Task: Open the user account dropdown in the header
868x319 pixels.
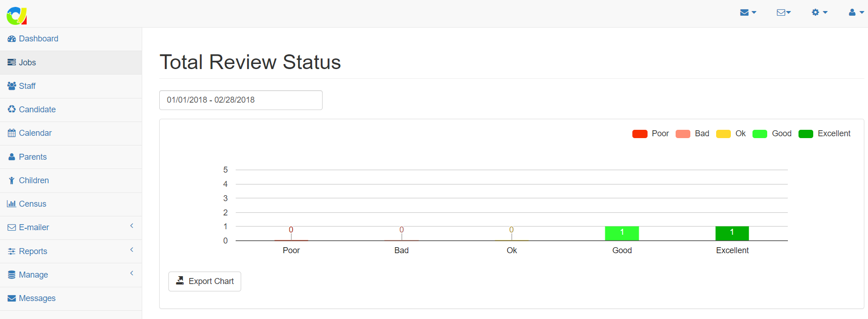Action: click(856, 12)
